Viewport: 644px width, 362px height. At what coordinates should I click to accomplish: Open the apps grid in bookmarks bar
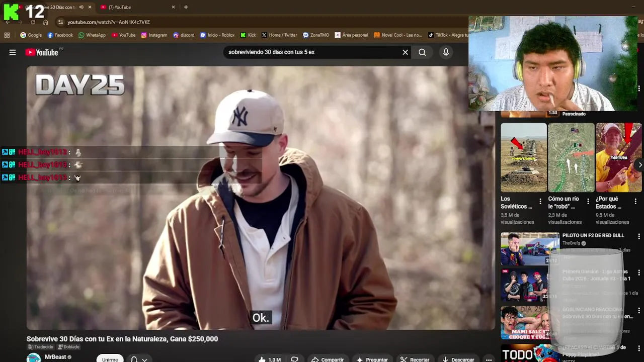(7, 35)
